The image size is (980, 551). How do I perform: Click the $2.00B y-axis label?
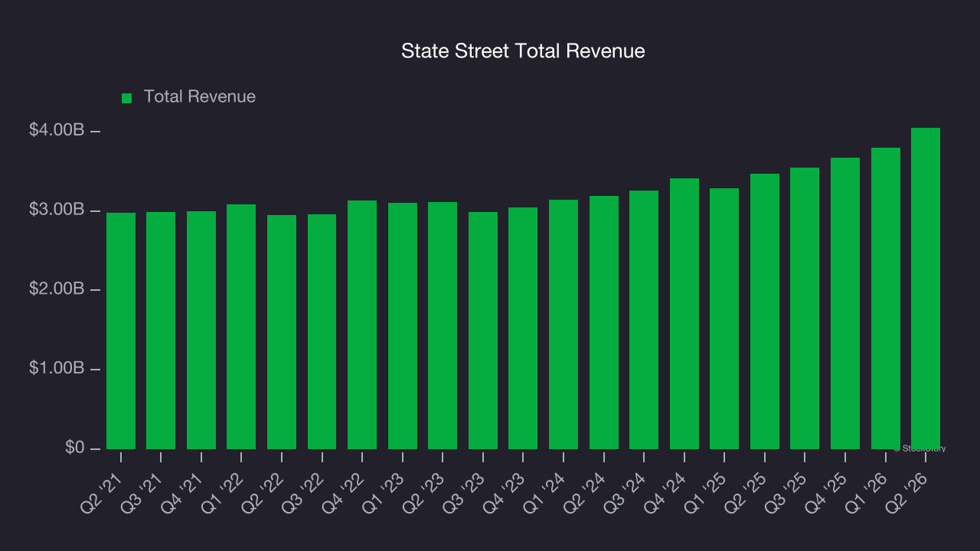point(57,289)
